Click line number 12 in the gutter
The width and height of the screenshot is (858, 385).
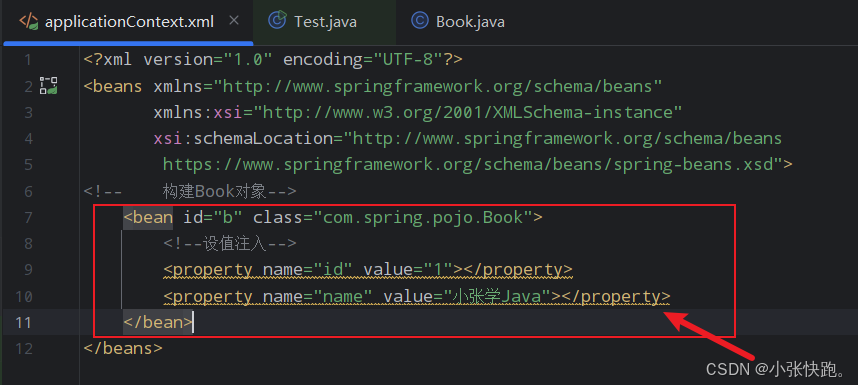(23, 349)
